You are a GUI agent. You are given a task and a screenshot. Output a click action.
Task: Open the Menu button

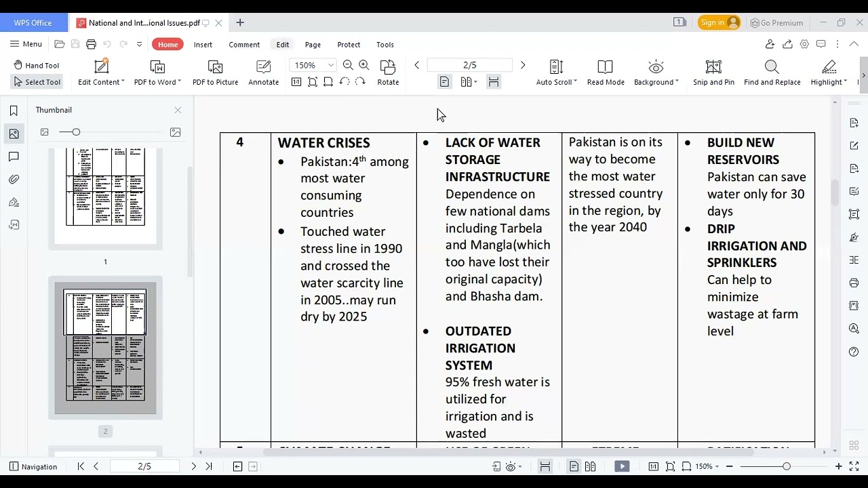tap(26, 44)
